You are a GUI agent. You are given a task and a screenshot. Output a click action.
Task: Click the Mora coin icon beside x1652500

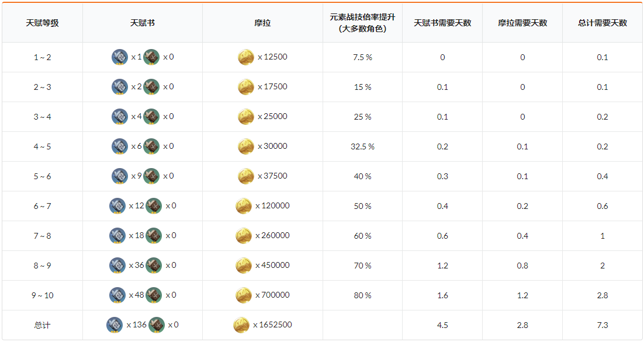[x=241, y=324]
